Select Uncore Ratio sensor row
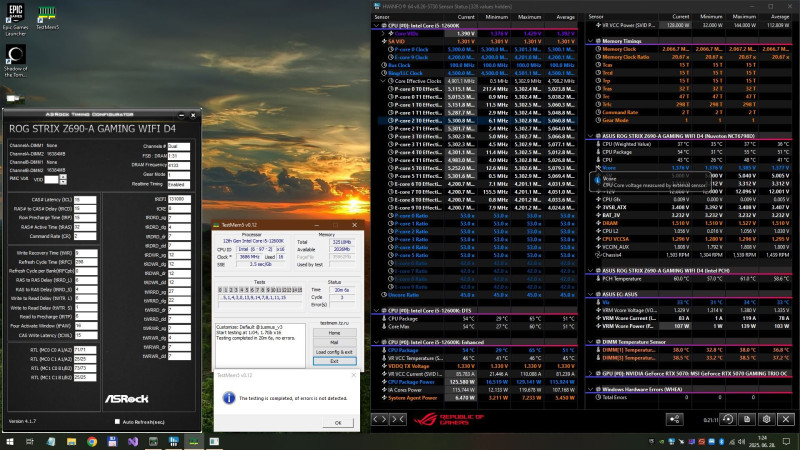 point(477,294)
